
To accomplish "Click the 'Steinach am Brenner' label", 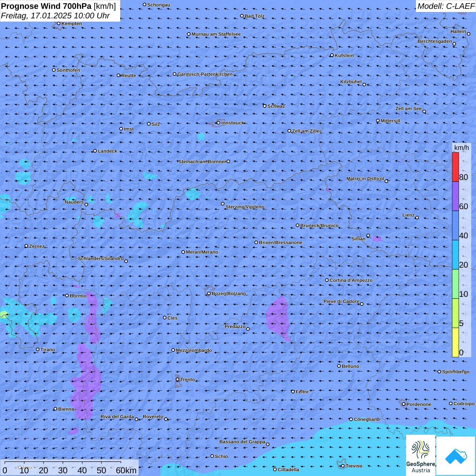I will (x=202, y=161).
